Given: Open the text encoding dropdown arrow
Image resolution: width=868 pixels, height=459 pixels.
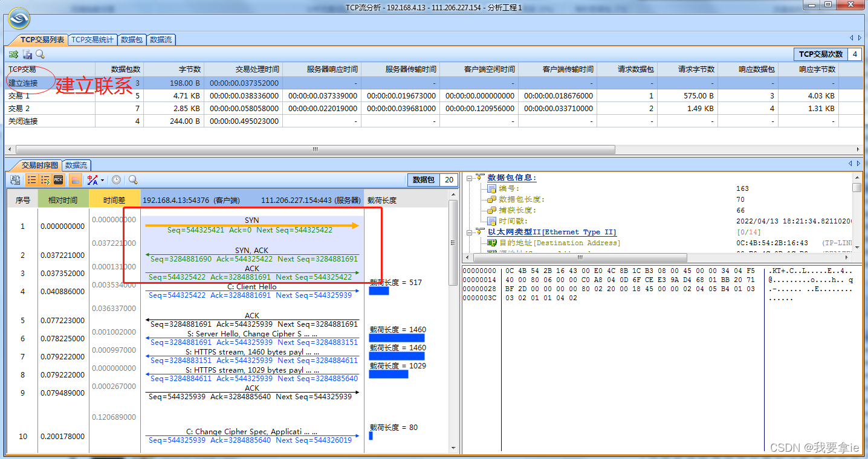Looking at the screenshot, I should point(102,180).
